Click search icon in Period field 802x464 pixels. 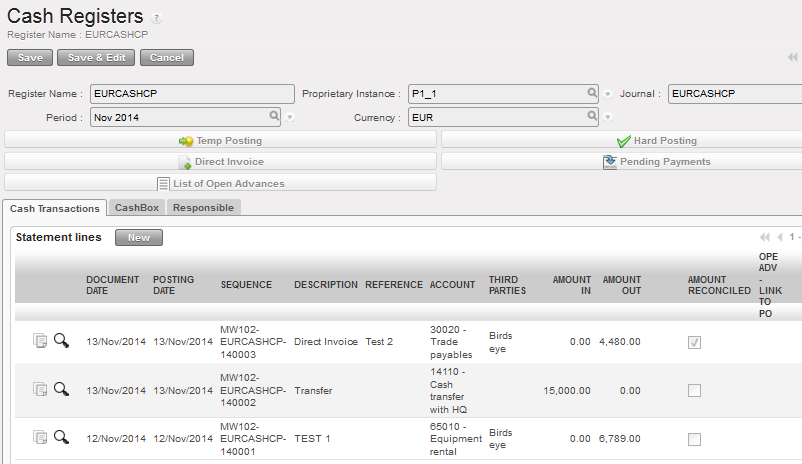(276, 117)
